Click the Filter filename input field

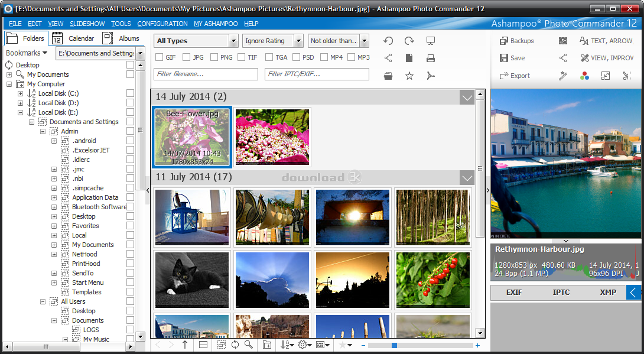tap(206, 74)
